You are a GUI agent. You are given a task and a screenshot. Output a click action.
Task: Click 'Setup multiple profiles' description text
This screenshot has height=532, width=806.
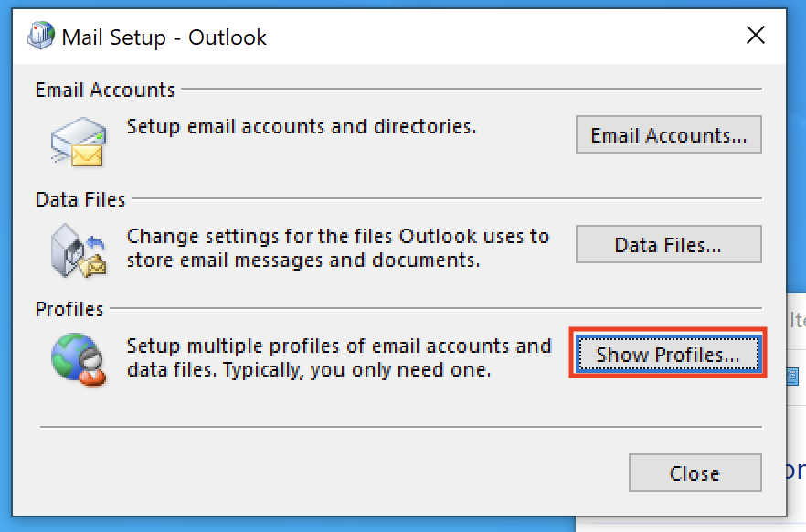click(339, 357)
